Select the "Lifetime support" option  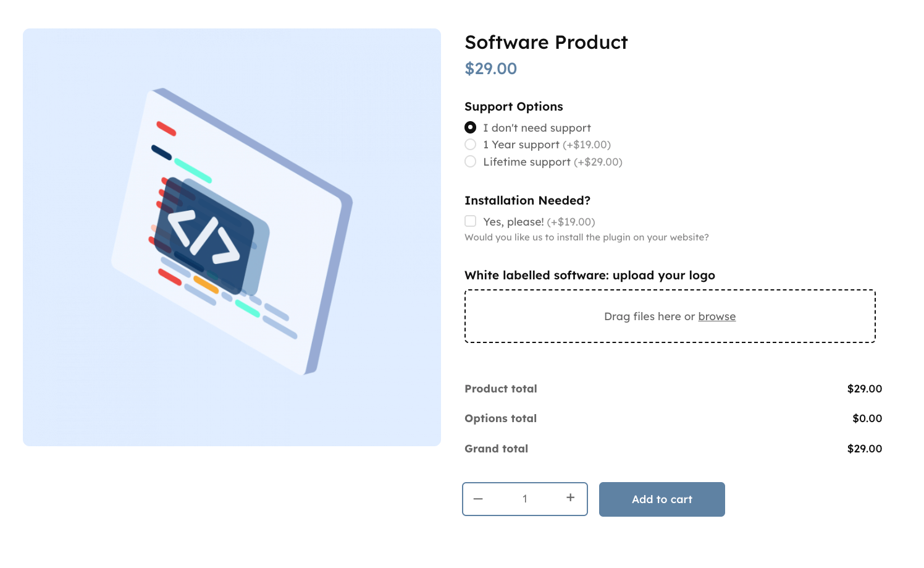(x=470, y=161)
